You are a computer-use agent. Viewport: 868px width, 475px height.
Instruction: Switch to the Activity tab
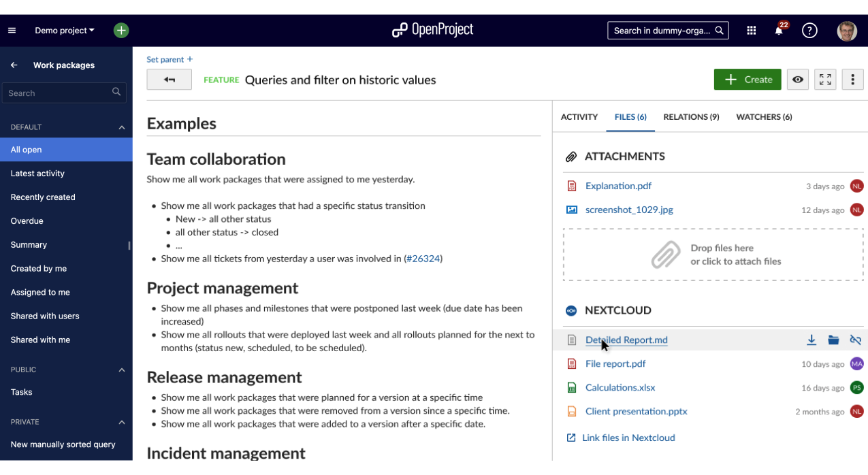[x=579, y=117]
